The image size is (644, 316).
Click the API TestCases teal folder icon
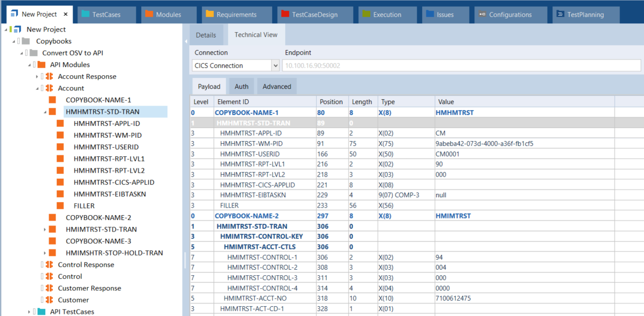pyautogui.click(x=41, y=312)
